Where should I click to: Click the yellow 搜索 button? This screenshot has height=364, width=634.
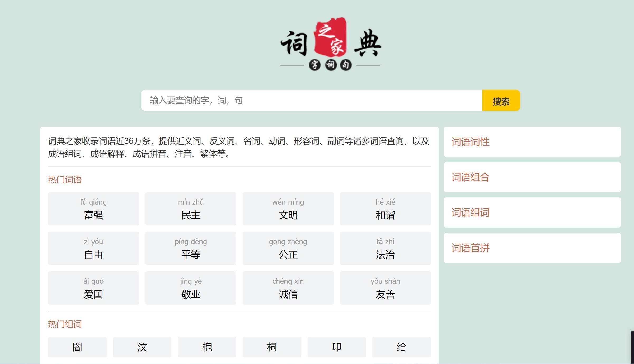pyautogui.click(x=501, y=100)
